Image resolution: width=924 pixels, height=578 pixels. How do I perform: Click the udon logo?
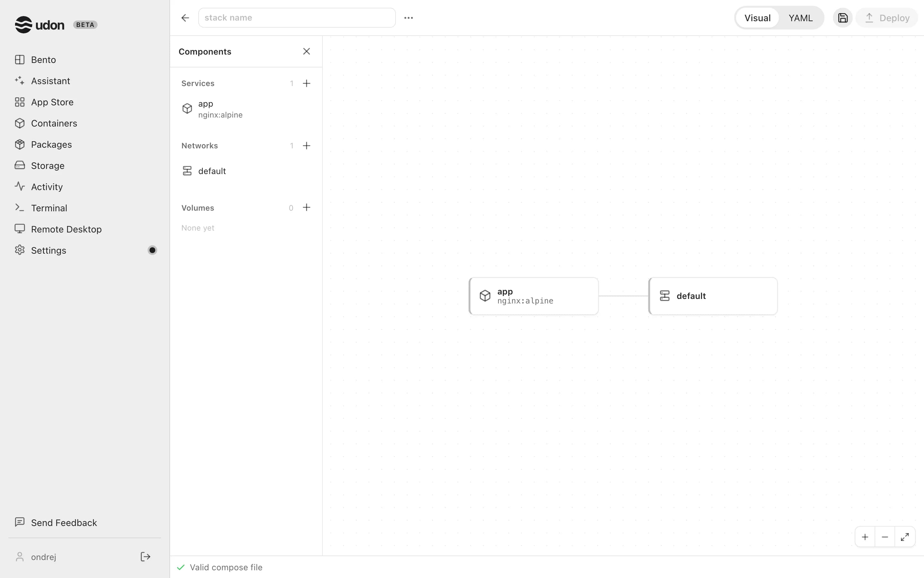(40, 25)
